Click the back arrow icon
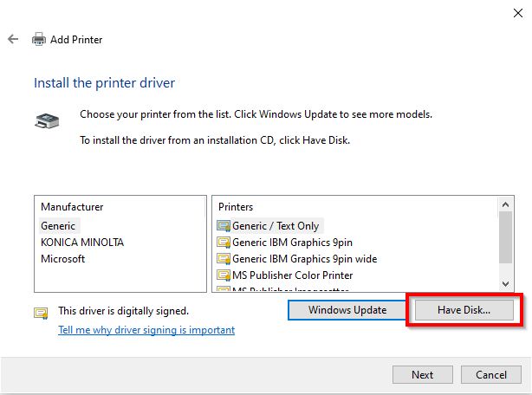Screen dimensions: 532x395 [x=12, y=40]
